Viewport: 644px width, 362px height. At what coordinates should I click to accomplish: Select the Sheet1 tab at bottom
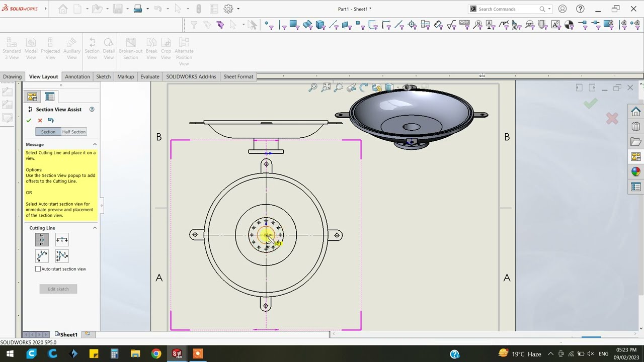(66, 334)
